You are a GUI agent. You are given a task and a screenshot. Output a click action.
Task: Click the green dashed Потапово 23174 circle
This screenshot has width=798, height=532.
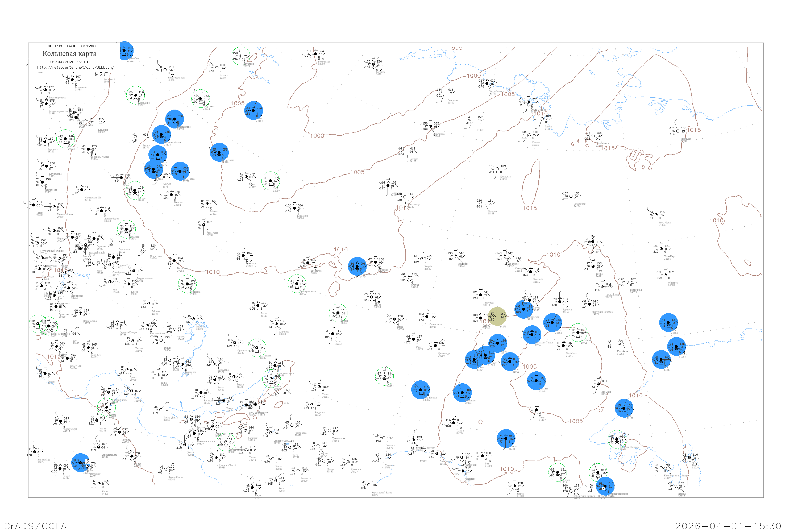coord(240,56)
